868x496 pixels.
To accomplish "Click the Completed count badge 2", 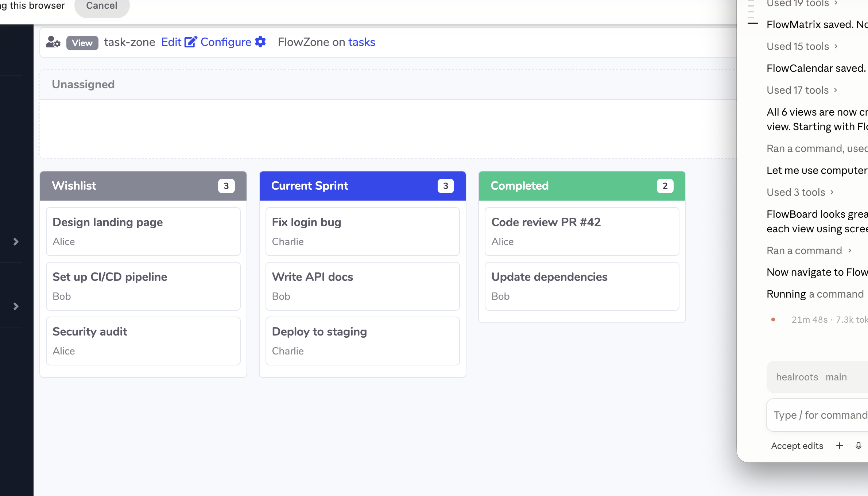I will (x=665, y=186).
